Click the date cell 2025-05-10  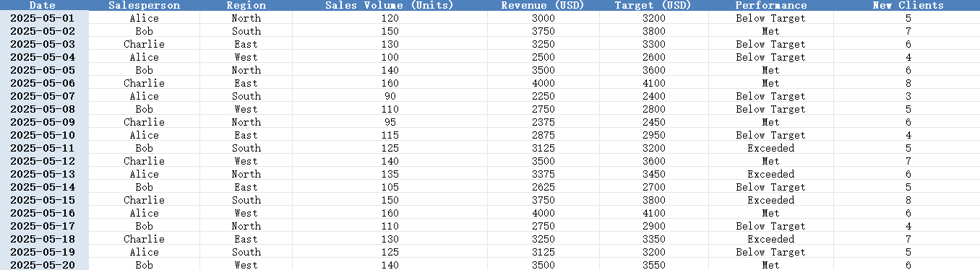pos(43,135)
